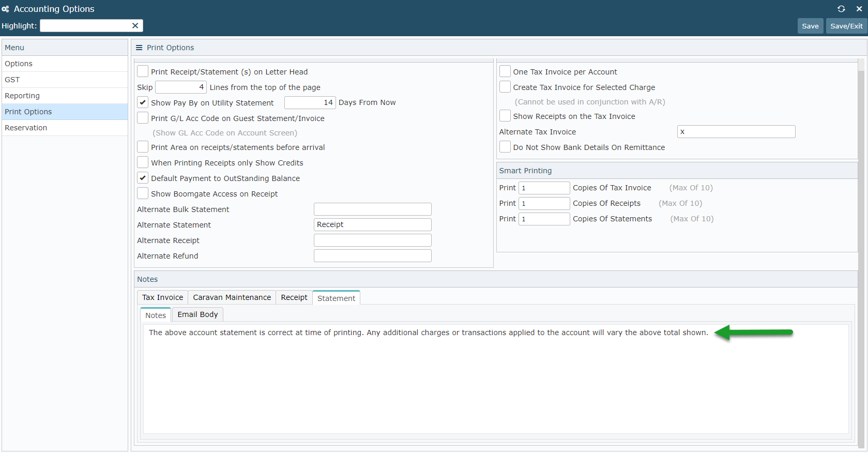Select the Notes sub-tab
This screenshot has height=453, width=868.
[x=156, y=315]
